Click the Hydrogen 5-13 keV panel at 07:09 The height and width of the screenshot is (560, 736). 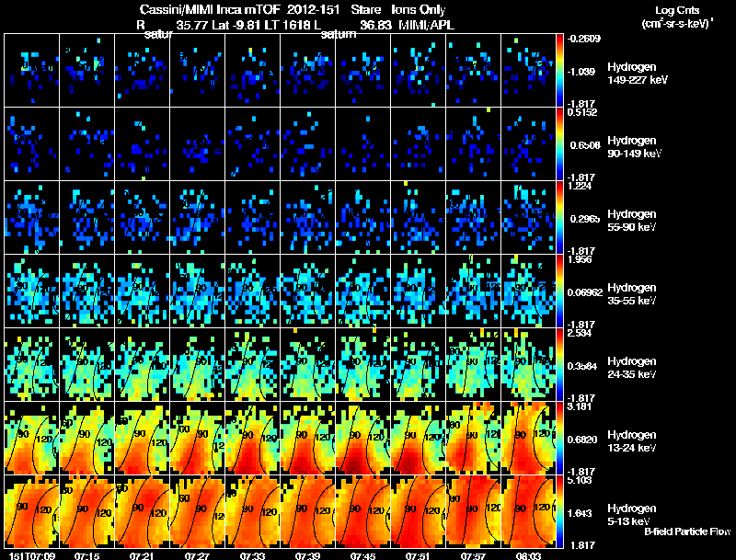click(32, 511)
